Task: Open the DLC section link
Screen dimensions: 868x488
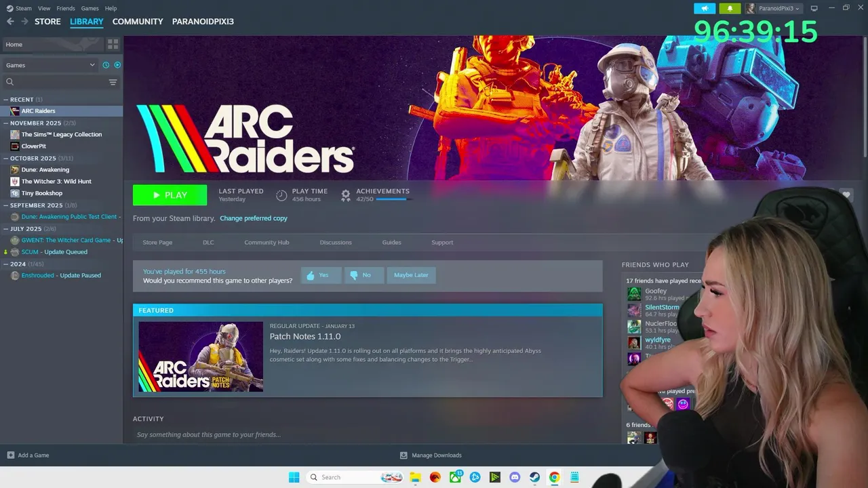Action: pos(208,243)
